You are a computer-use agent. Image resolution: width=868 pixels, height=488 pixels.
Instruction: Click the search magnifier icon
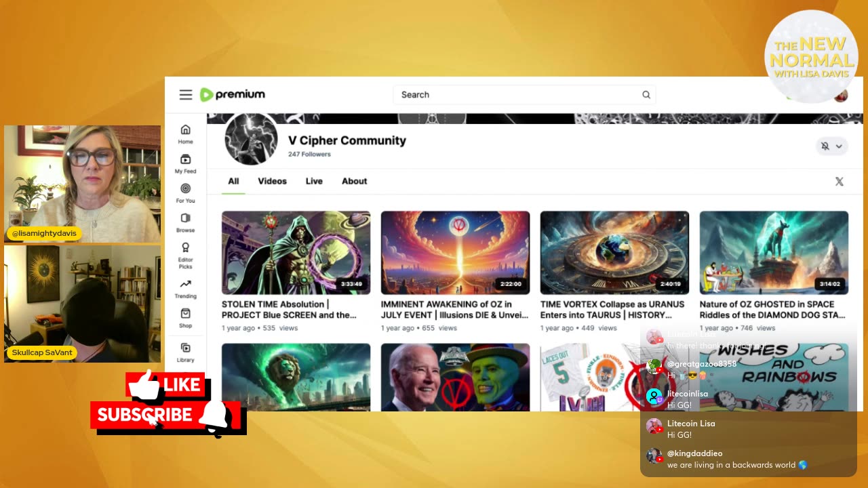click(x=646, y=95)
